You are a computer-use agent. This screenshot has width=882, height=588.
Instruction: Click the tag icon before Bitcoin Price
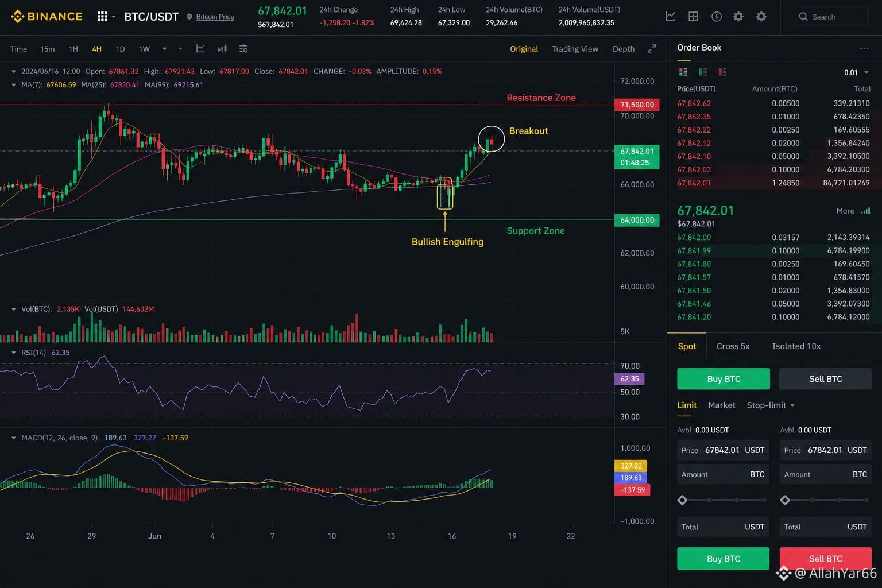click(189, 17)
